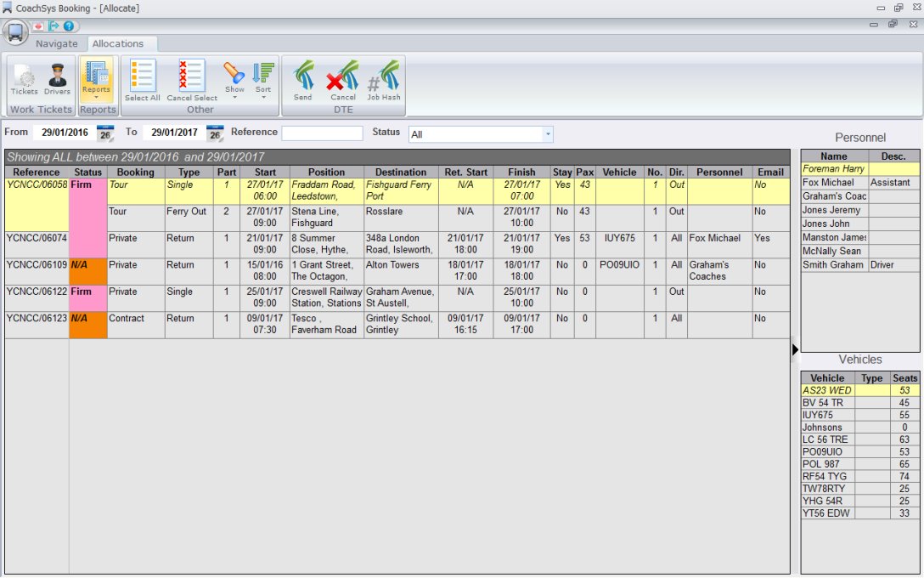The image size is (924, 578).
Task: Open the From date calendar picker
Action: (x=105, y=133)
